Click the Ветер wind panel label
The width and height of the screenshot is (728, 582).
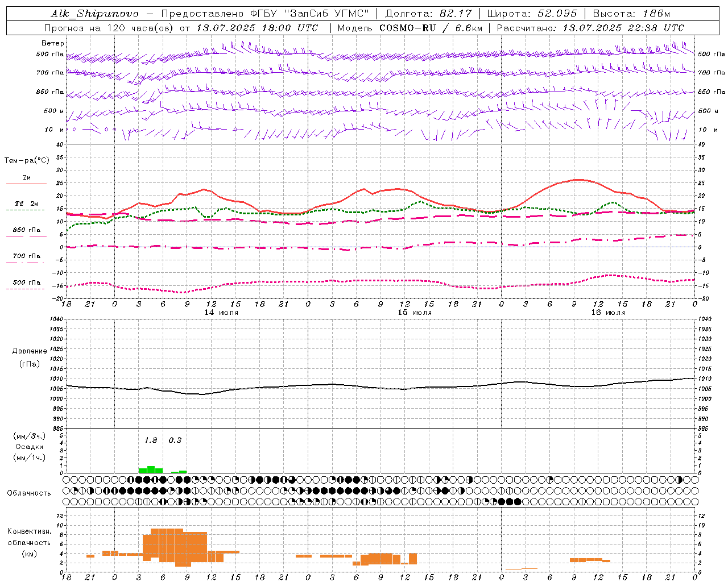pos(53,43)
